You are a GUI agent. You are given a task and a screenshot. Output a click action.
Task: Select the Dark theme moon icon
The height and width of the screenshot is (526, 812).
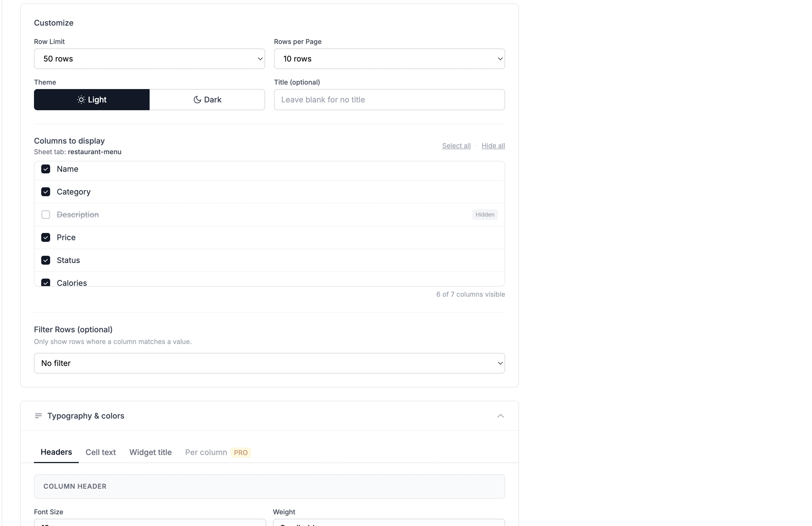click(197, 100)
